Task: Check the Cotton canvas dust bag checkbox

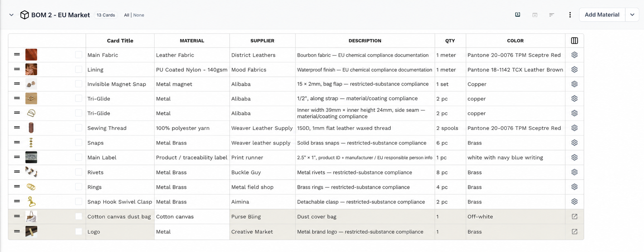Action: (x=79, y=216)
